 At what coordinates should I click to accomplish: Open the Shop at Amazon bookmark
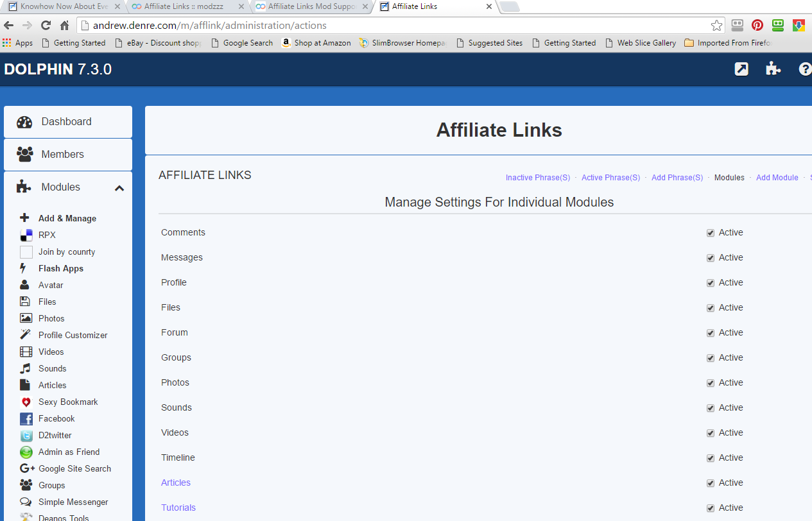pos(316,43)
